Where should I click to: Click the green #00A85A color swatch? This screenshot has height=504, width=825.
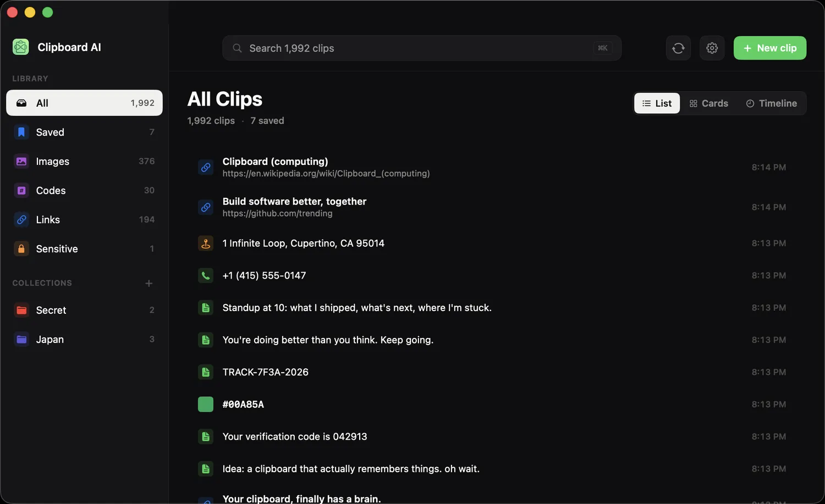[x=206, y=405]
